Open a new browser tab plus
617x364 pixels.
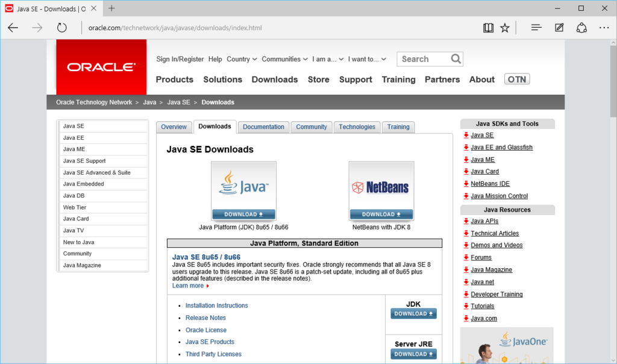(x=111, y=8)
